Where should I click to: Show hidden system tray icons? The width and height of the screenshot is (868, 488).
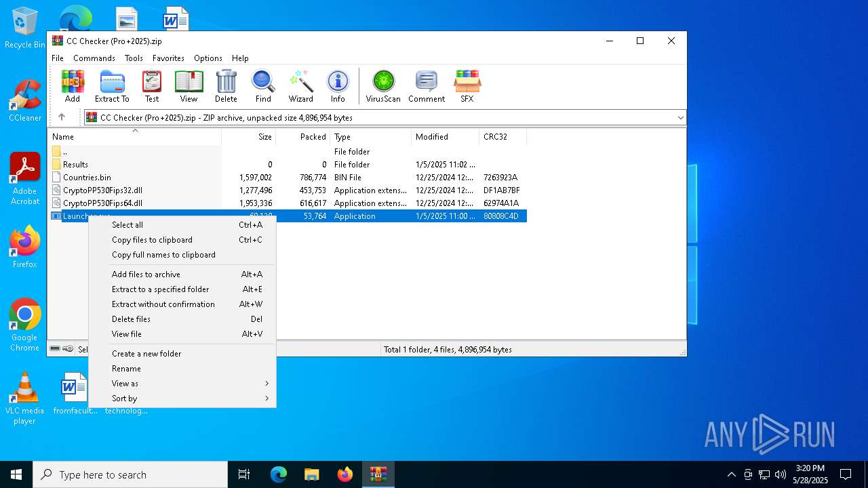(731, 474)
